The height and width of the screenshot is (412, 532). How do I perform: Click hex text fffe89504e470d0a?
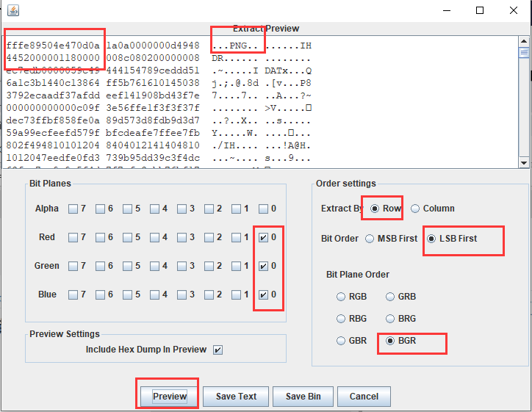click(53, 46)
